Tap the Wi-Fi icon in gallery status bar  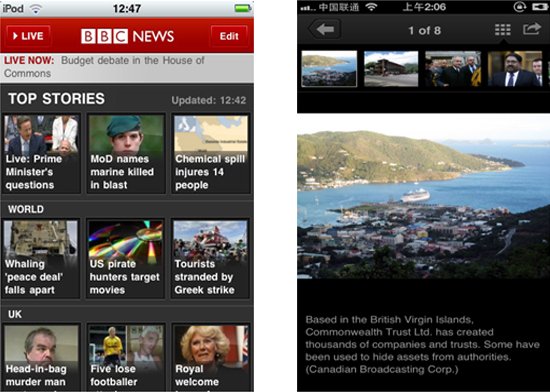(371, 7)
